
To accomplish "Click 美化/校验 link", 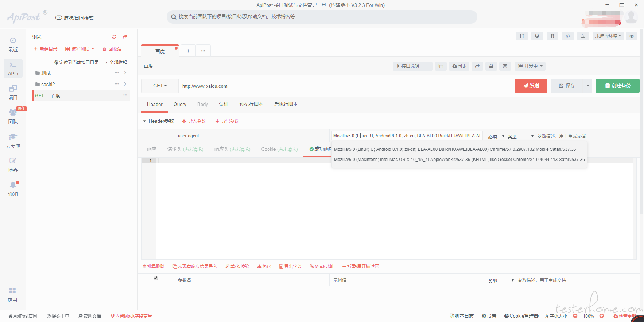I will (237, 267).
